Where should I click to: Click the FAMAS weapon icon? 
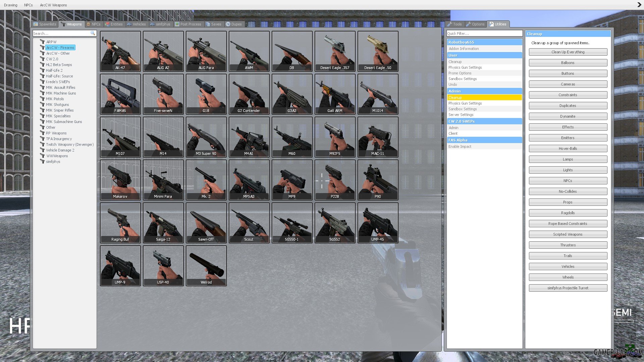click(x=120, y=94)
